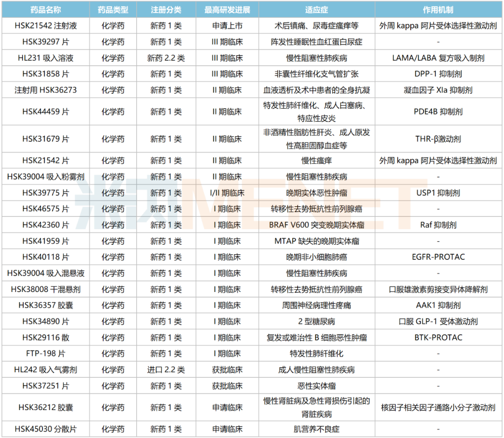Select the HSK34890 片 cell

point(46,321)
